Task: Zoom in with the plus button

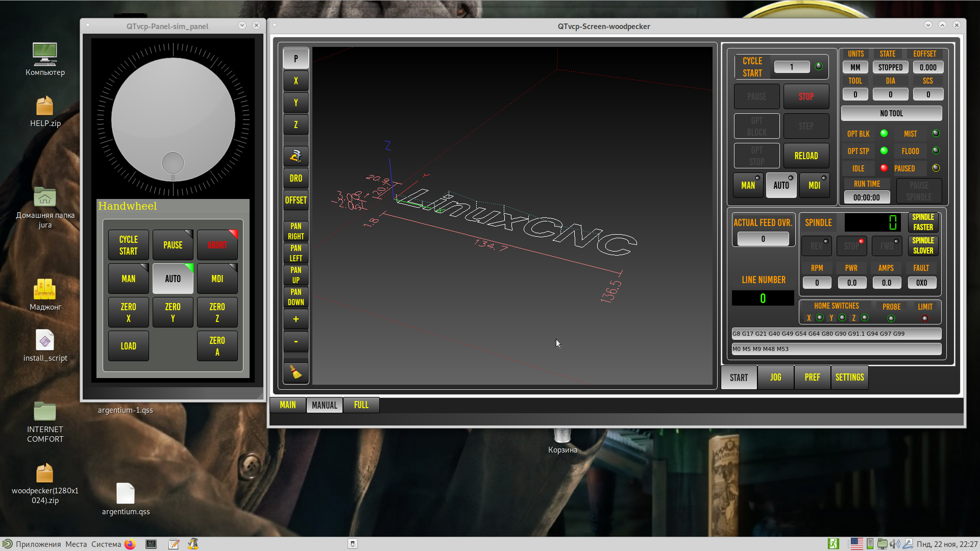Action: [296, 319]
